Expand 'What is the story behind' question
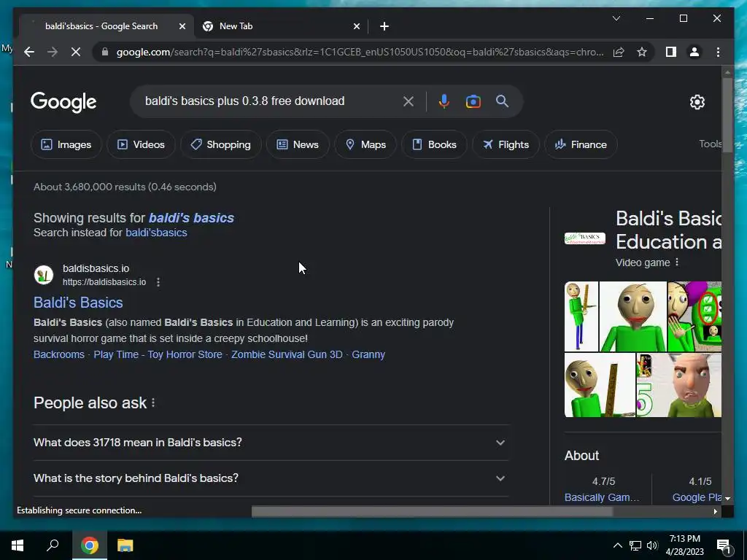 click(271, 478)
